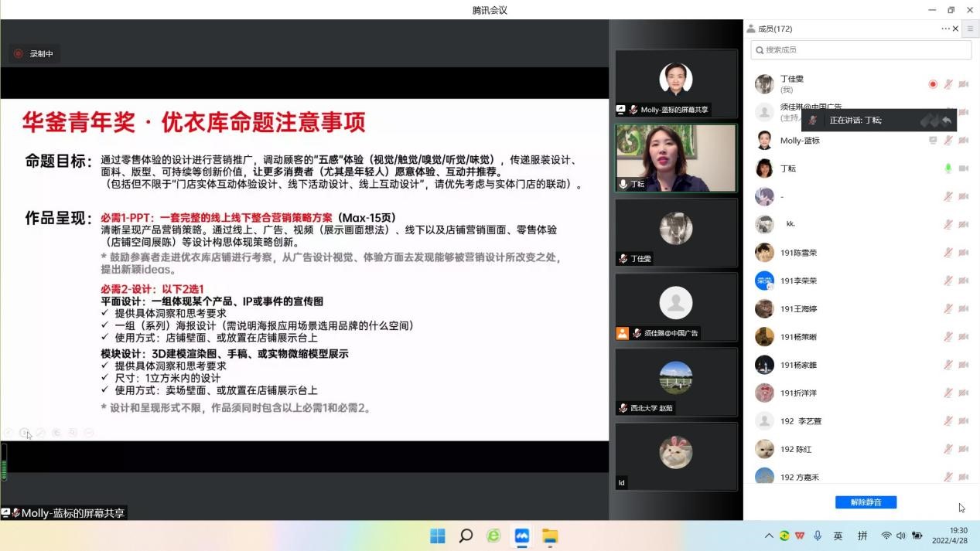Select the Id participant video tile

pos(676,456)
